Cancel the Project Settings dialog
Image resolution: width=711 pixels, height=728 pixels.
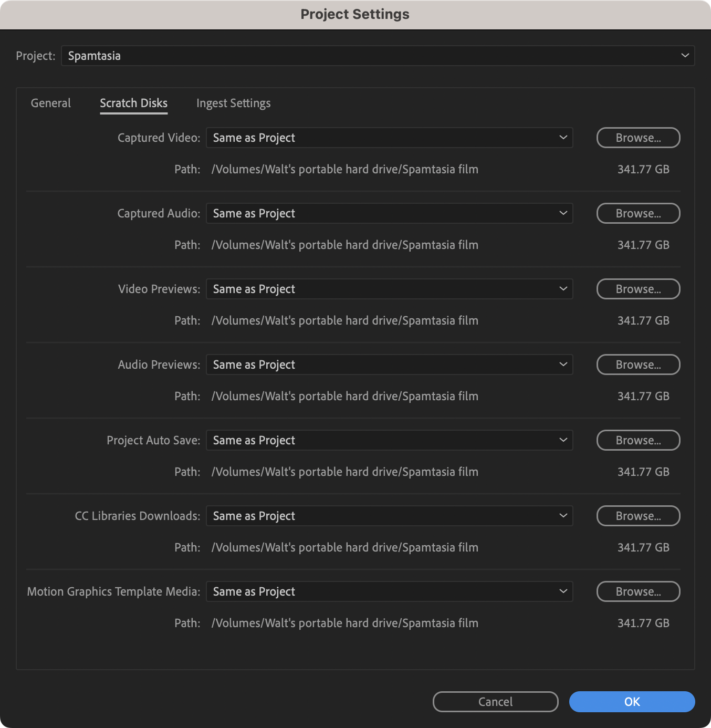[496, 702]
